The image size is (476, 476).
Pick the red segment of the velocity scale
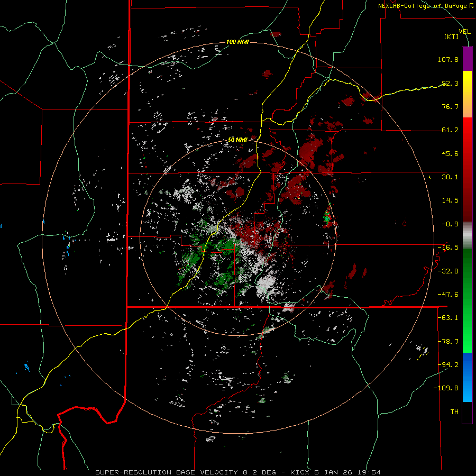click(467, 169)
